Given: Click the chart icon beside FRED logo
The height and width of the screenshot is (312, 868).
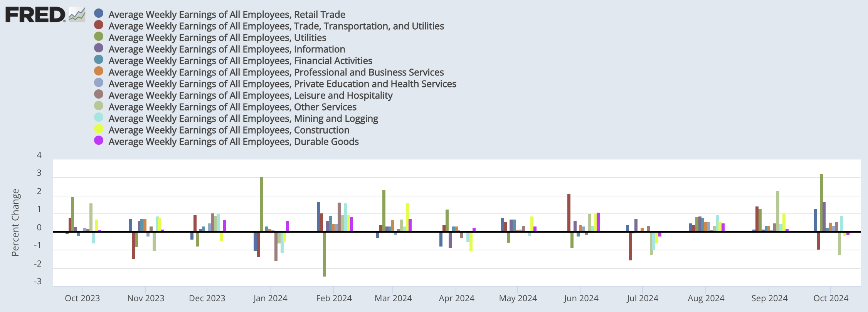Looking at the screenshot, I should coord(77,15).
